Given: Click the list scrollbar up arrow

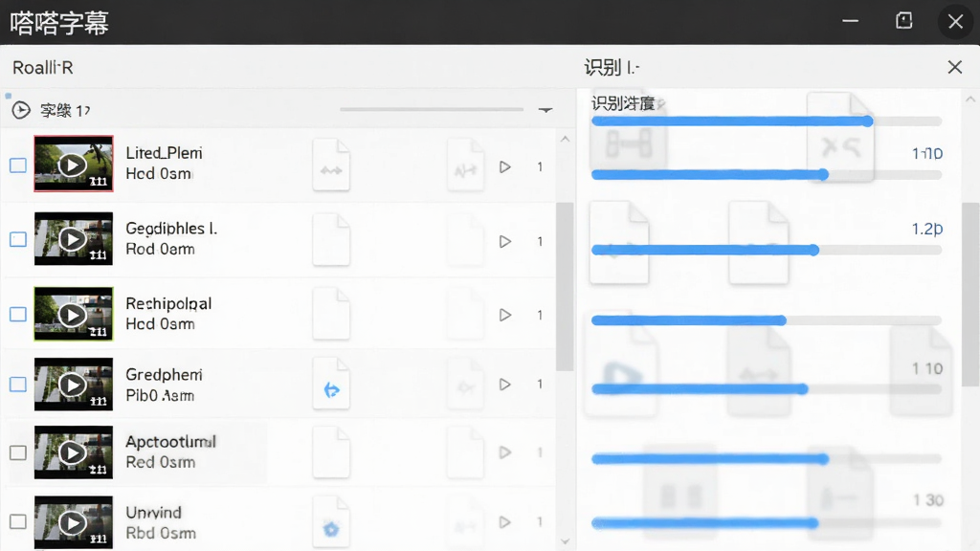Looking at the screenshot, I should 565,140.
